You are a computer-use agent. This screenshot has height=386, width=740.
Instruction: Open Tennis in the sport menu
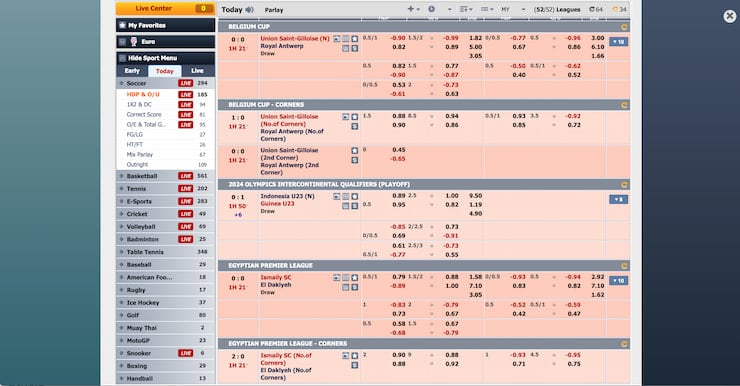point(165,189)
